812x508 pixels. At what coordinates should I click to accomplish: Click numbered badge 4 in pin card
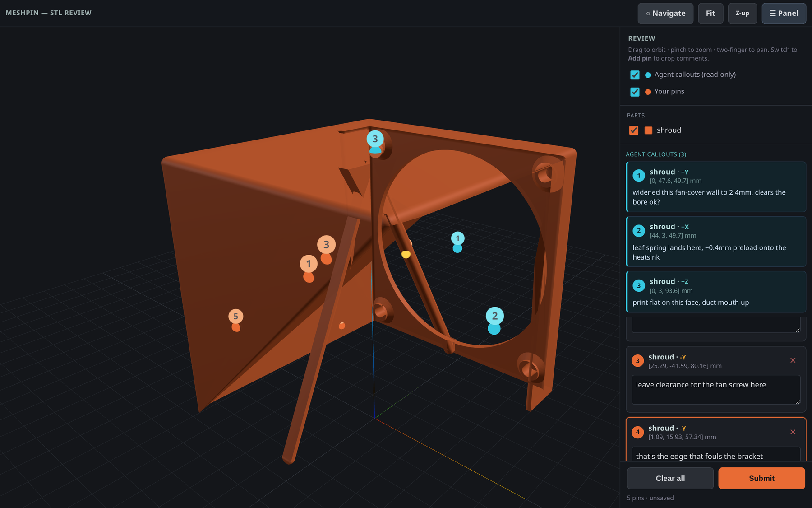(x=637, y=432)
